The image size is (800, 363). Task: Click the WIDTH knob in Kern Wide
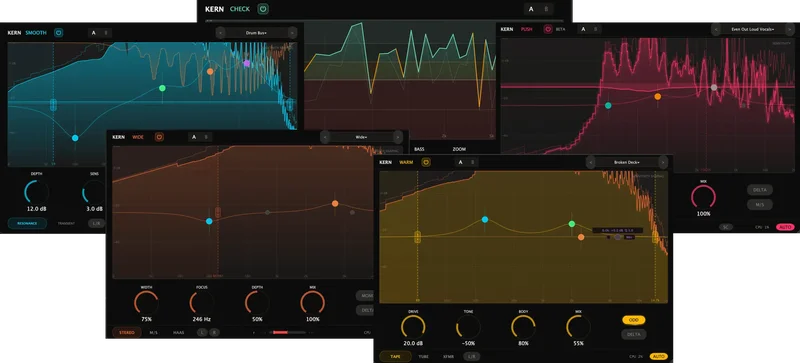pos(146,303)
